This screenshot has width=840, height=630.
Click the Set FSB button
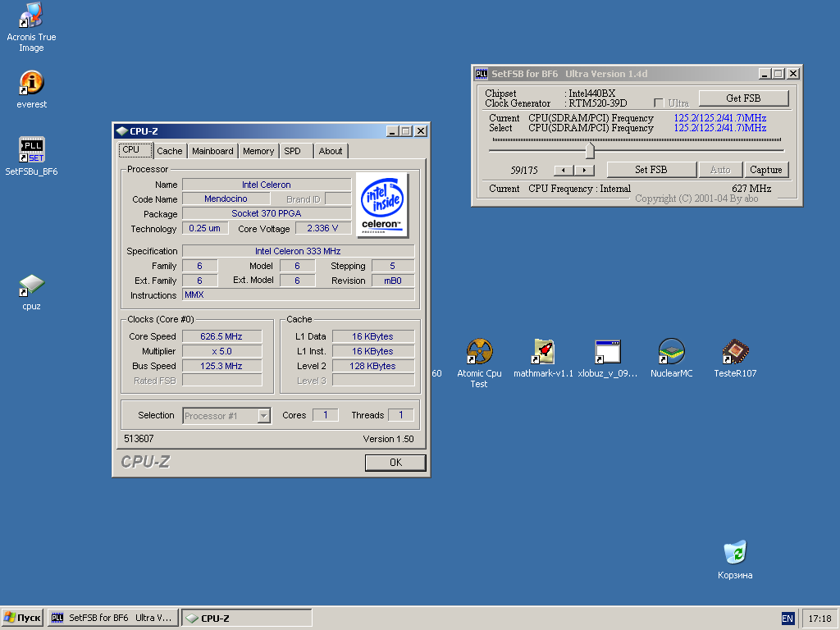coord(651,170)
